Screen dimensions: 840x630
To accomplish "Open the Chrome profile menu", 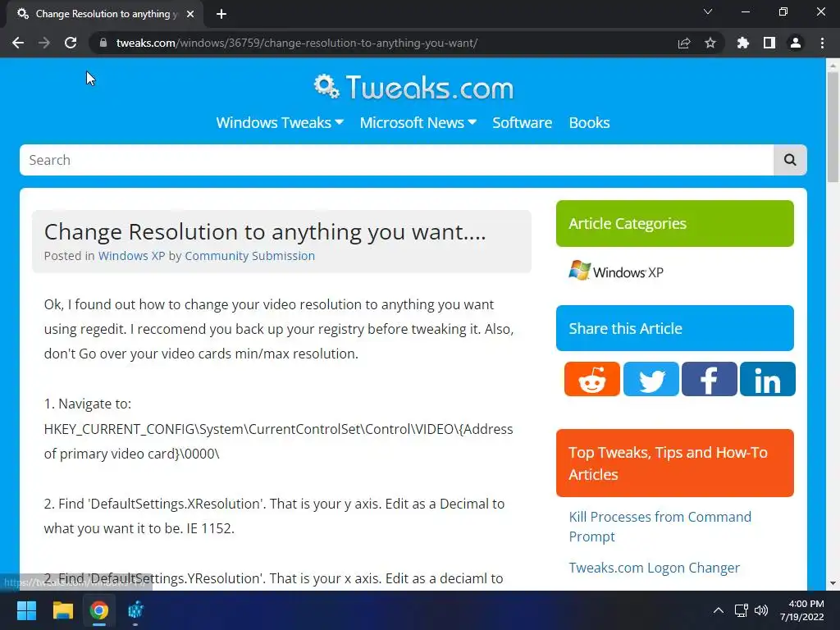I will 796,43.
